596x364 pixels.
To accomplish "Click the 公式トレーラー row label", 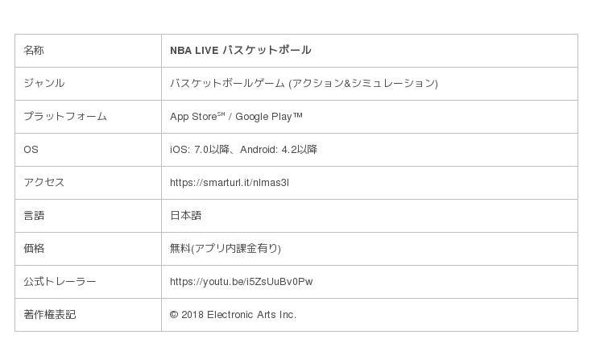I will (60, 282).
